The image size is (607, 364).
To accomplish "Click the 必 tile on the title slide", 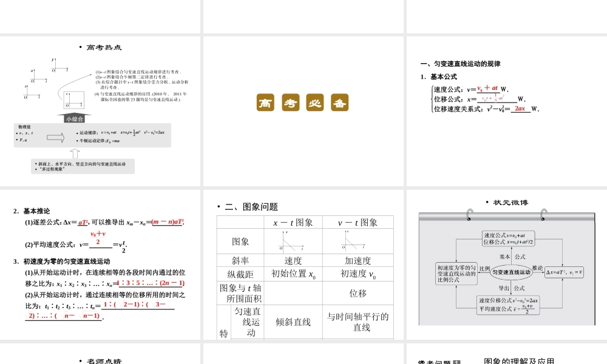I will [314, 103].
